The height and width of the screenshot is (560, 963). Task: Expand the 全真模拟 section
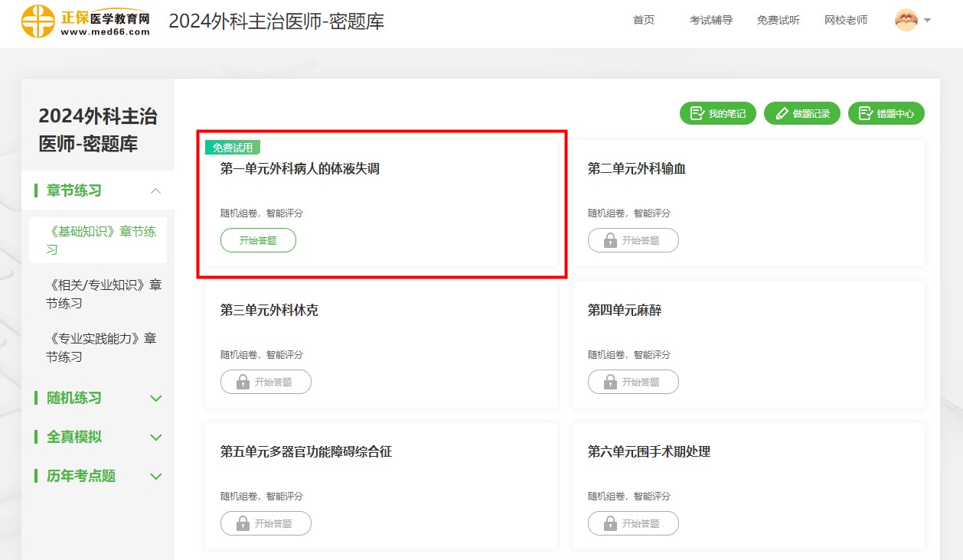155,437
